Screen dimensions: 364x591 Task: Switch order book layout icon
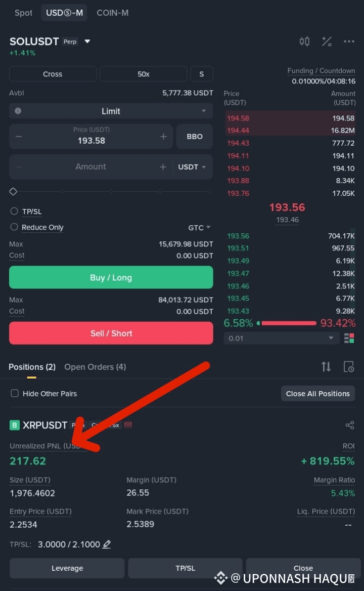(x=349, y=338)
